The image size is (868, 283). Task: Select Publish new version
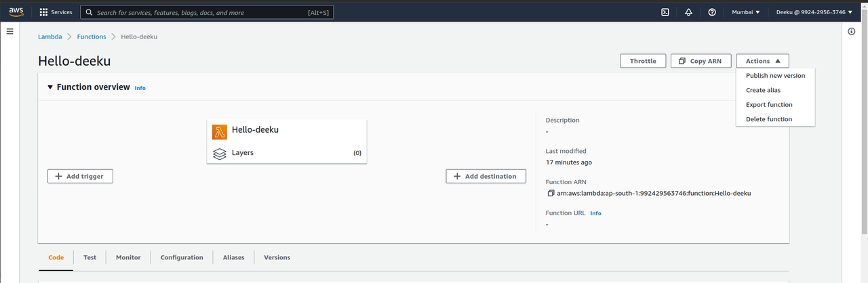775,76
